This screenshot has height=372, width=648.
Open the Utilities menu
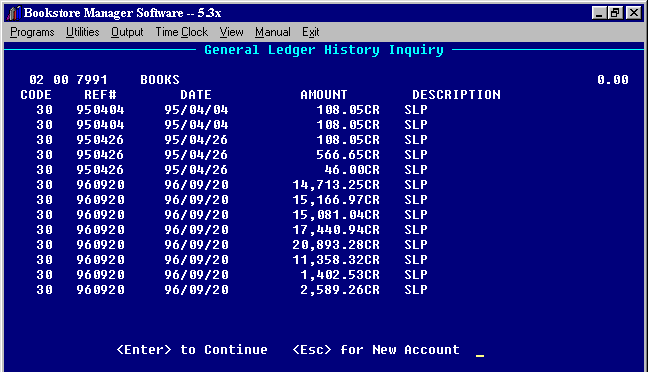pyautogui.click(x=83, y=32)
